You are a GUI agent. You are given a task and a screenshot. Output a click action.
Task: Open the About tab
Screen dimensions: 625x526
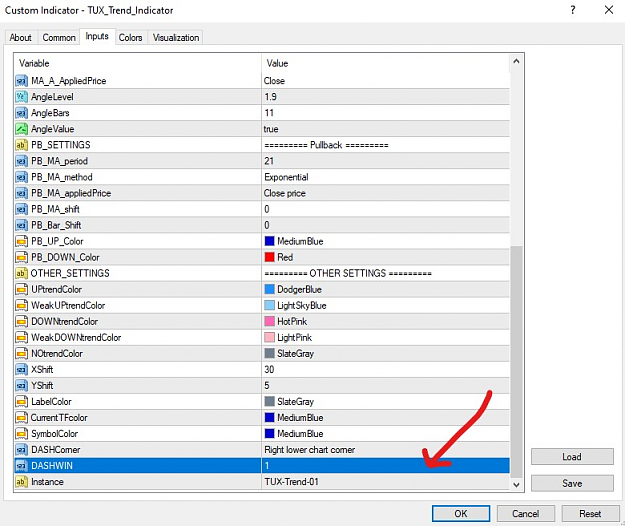[21, 37]
